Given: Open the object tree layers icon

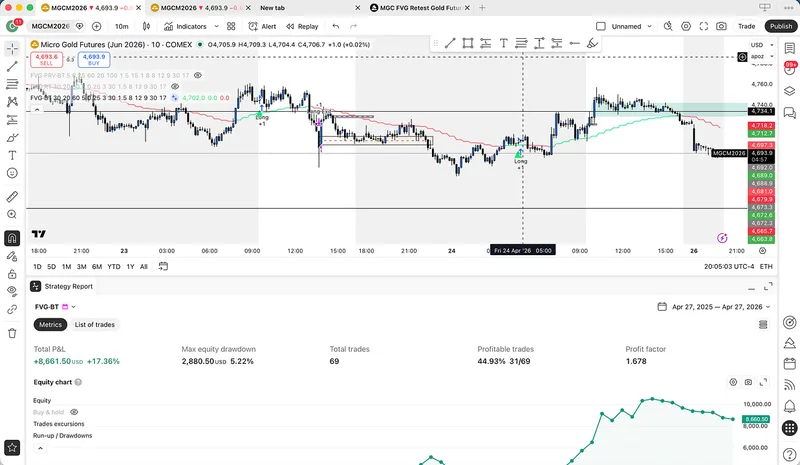Looking at the screenshot, I should point(789,91).
